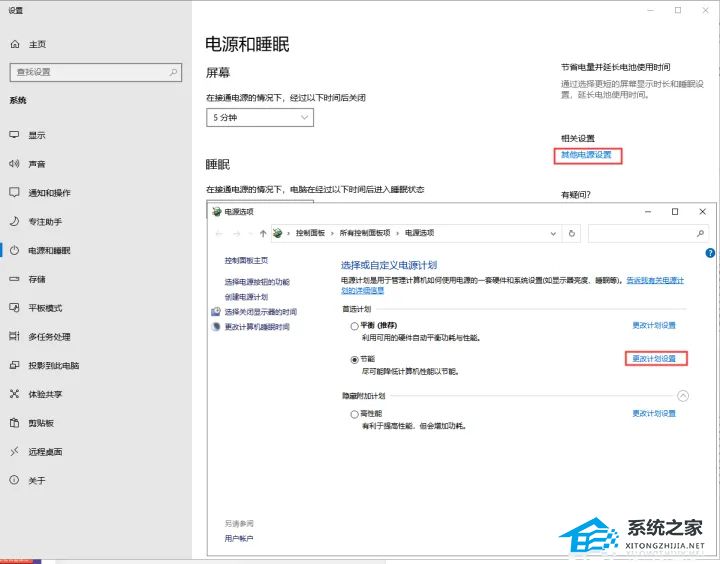Click address bar control panel icon

click(277, 233)
